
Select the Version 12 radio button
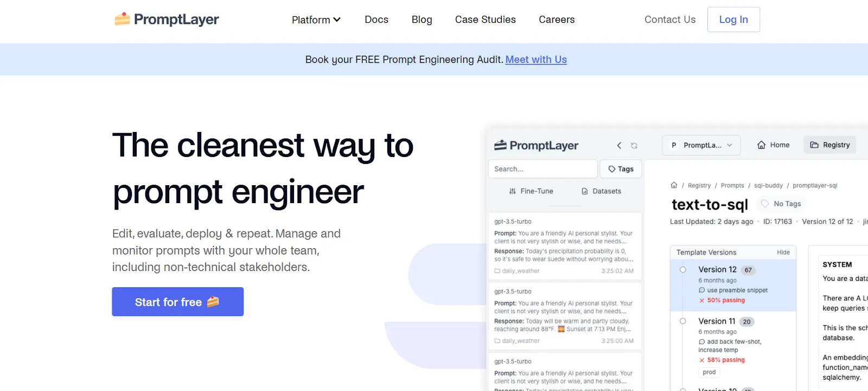point(683,270)
